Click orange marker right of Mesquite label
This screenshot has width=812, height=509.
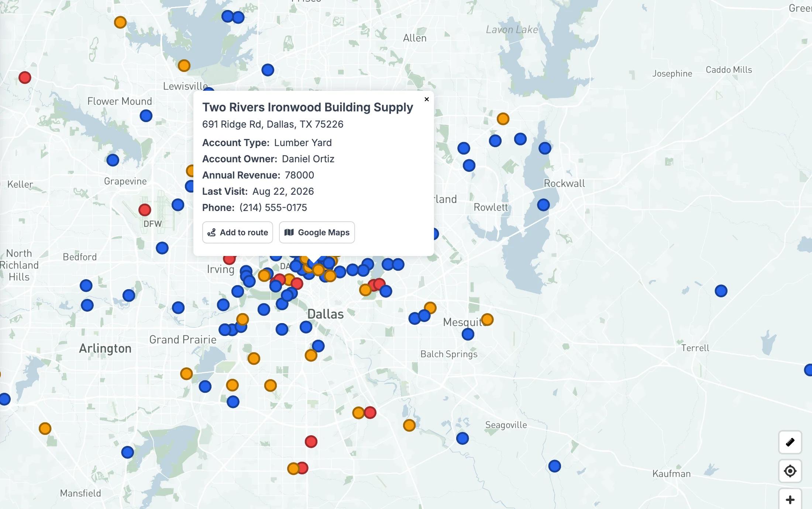point(487,319)
